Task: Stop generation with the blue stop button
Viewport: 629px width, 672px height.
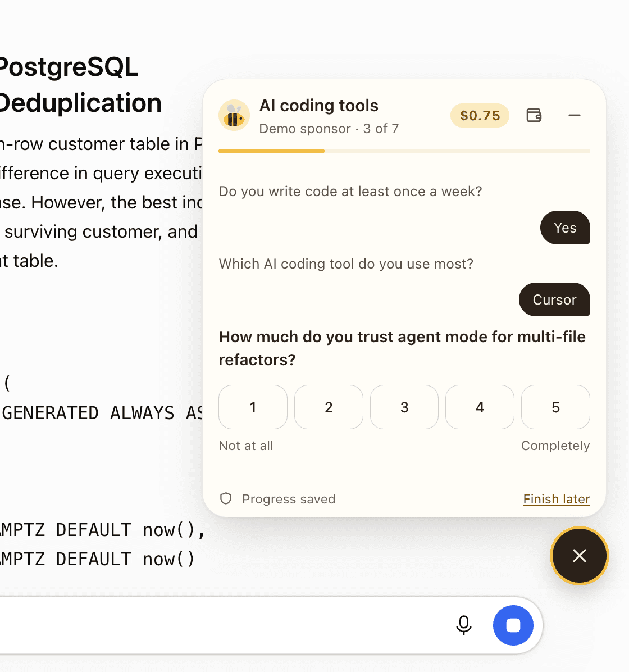Action: pyautogui.click(x=513, y=625)
